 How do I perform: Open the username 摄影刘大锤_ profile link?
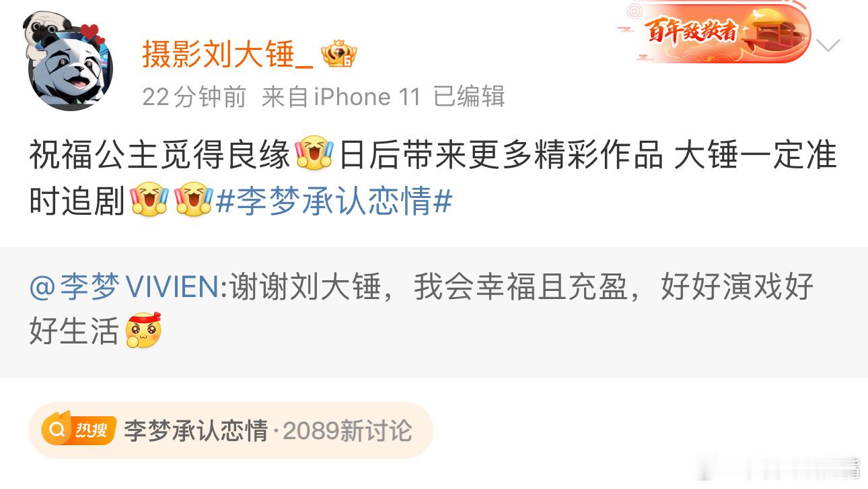pyautogui.click(x=227, y=54)
